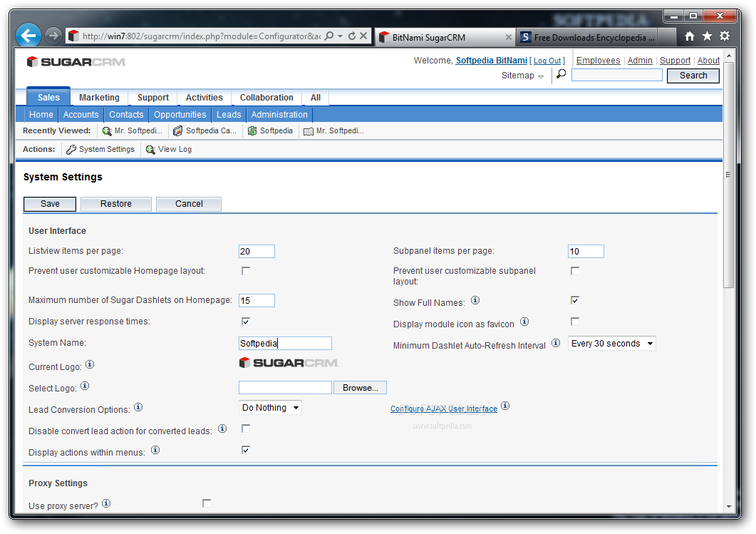Click the magnifier icon beside search box
Image resolution: width=756 pixels, height=534 pixels.
click(561, 74)
